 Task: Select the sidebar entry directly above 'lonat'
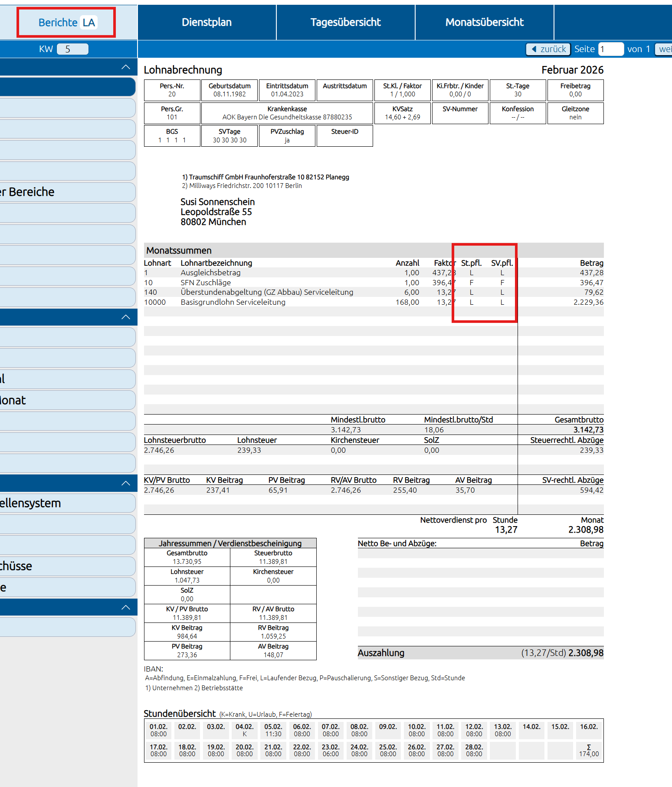(x=67, y=379)
